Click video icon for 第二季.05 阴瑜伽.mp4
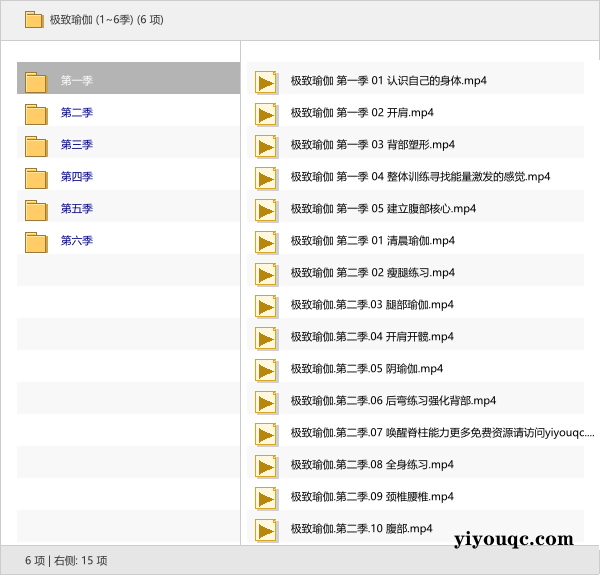The image size is (600, 575). coord(266,370)
